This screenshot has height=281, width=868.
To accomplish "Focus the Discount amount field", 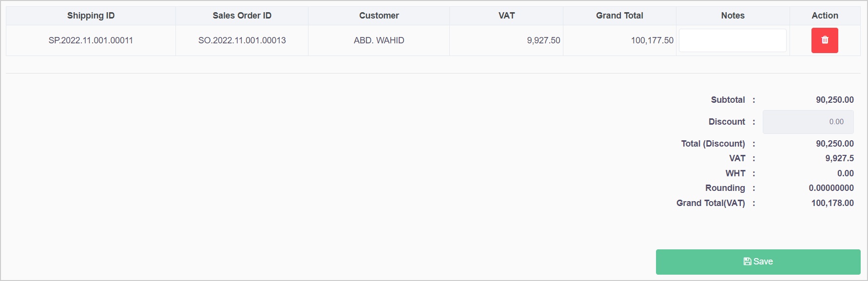I will pyautogui.click(x=808, y=122).
